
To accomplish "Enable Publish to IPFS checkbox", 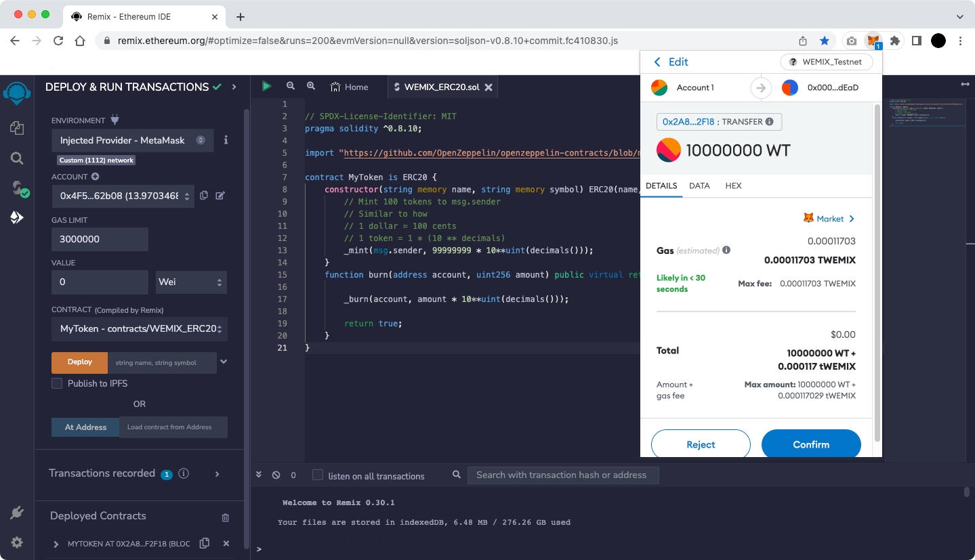I will (57, 383).
